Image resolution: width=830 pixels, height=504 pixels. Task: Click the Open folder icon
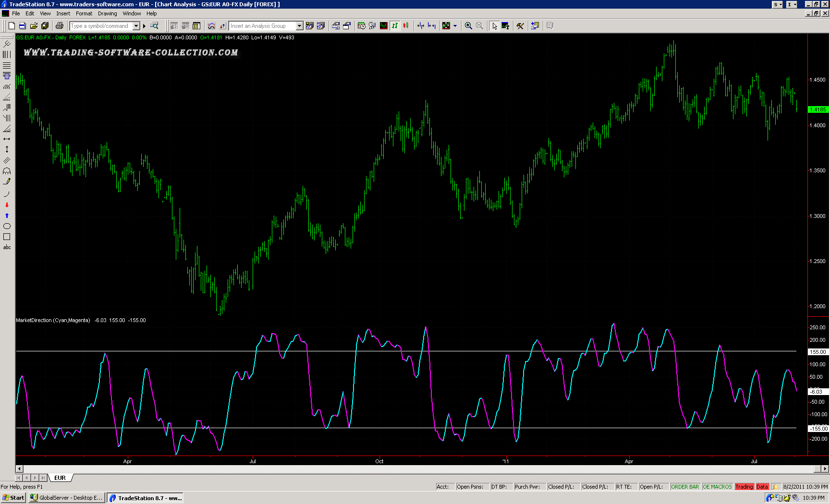click(34, 26)
